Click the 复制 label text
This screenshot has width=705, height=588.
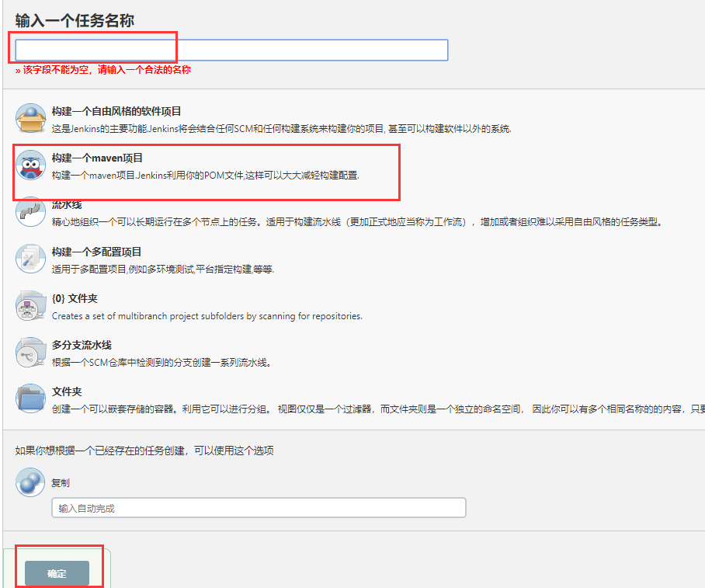click(x=61, y=482)
